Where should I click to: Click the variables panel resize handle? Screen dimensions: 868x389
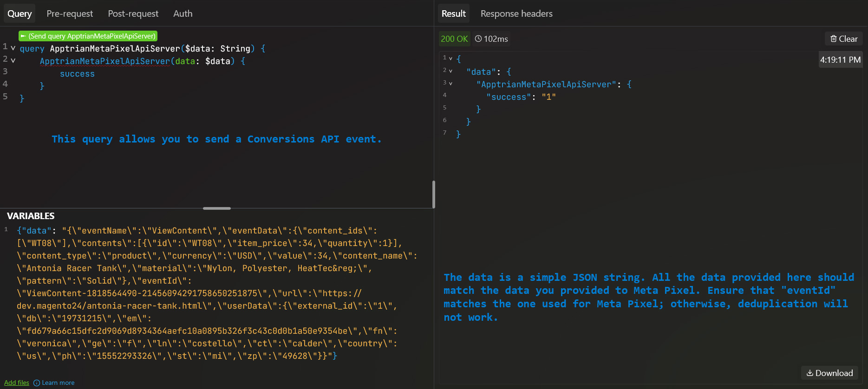tap(217, 208)
